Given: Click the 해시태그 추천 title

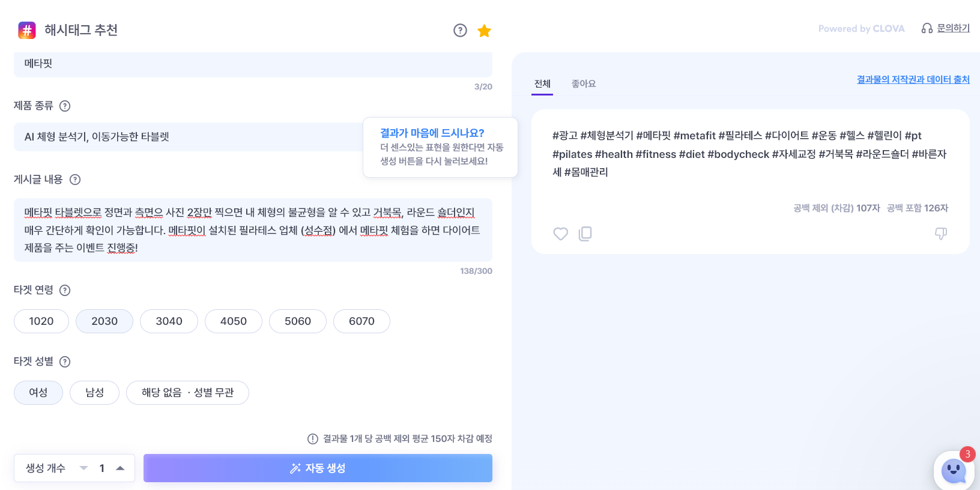Looking at the screenshot, I should [x=81, y=30].
